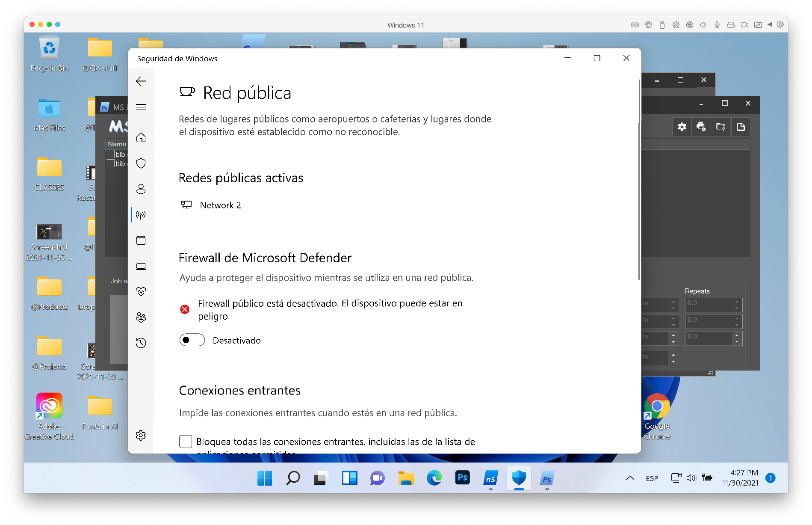
Task: Open the Chat app on the taskbar
Action: click(378, 478)
